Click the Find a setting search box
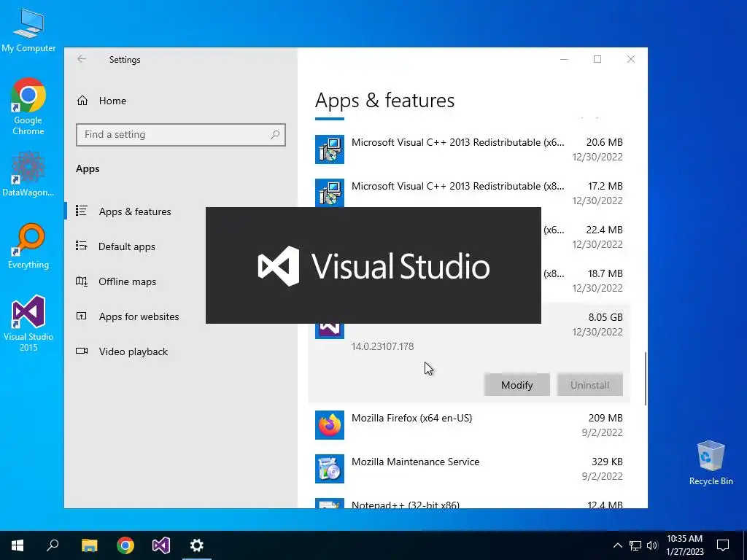The image size is (747, 560). pyautogui.click(x=181, y=135)
